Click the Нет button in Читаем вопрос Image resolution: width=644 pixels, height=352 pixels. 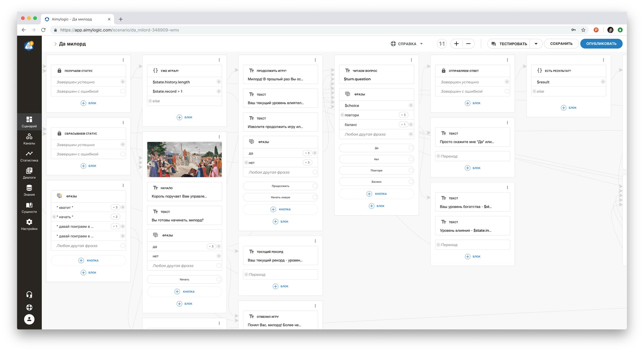coord(377,159)
